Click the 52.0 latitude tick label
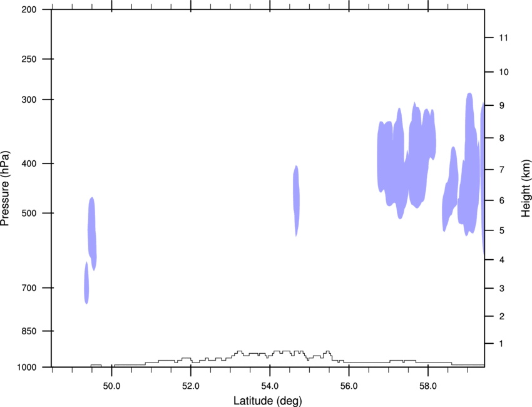 coord(191,386)
